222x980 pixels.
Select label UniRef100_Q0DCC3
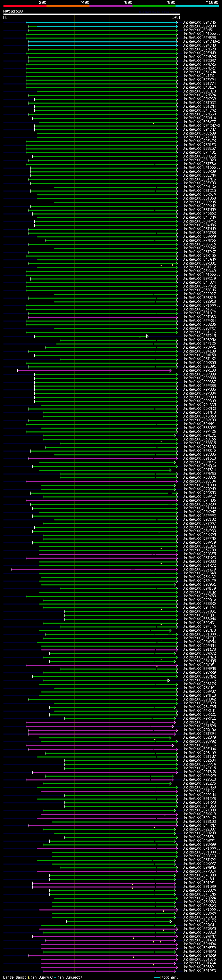[x=199, y=856]
